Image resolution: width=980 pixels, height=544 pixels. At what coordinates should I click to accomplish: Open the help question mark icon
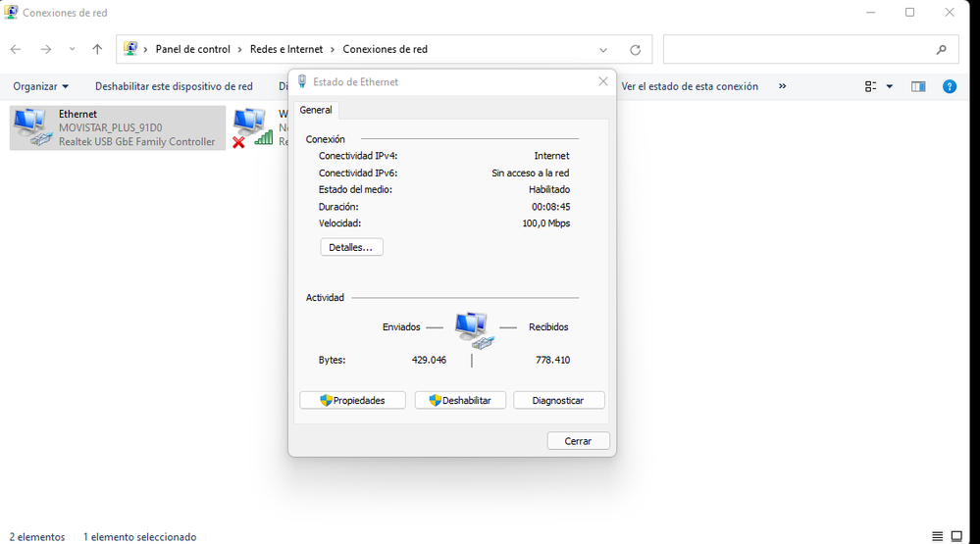click(x=949, y=86)
